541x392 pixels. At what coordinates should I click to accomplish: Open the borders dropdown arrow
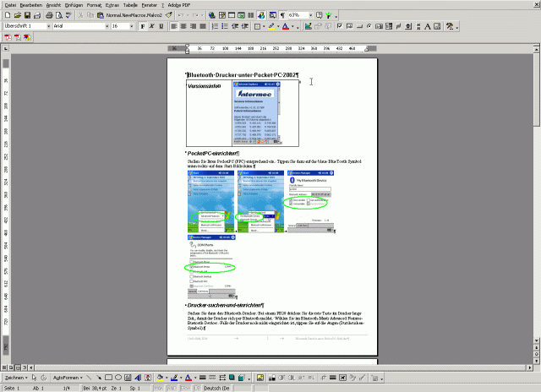(x=264, y=26)
